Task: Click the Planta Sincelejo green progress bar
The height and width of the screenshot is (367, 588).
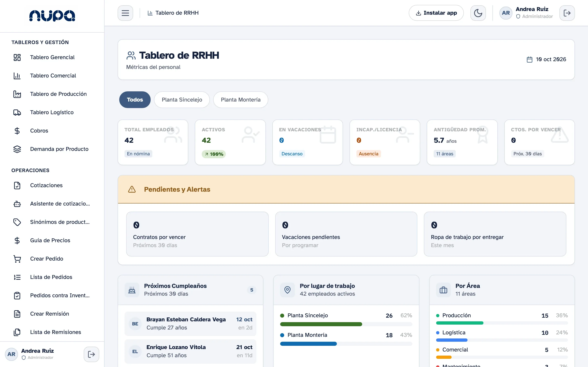Action: 321,324
